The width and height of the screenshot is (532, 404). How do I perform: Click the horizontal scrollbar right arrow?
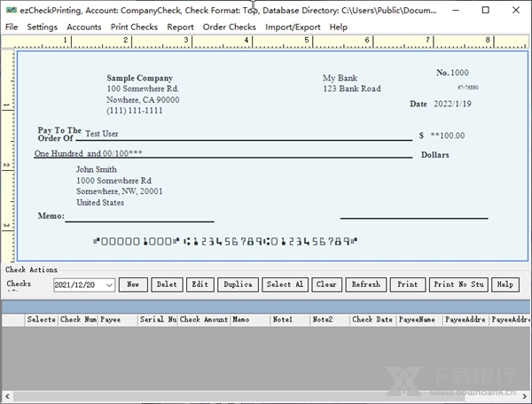click(x=524, y=396)
